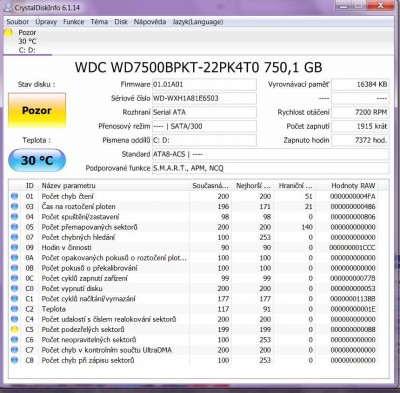
Task: Select the Hodin v činnosti parameter name
Action: pos(66,248)
